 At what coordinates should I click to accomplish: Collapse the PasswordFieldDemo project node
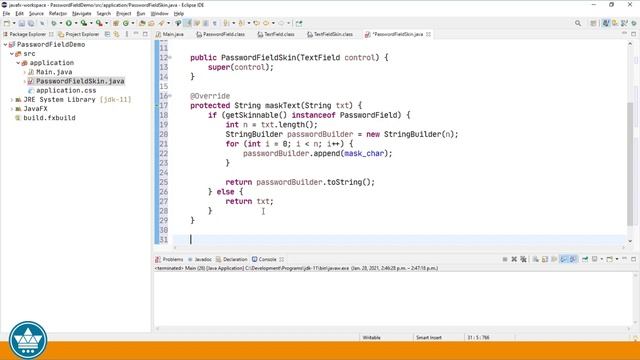(5, 44)
